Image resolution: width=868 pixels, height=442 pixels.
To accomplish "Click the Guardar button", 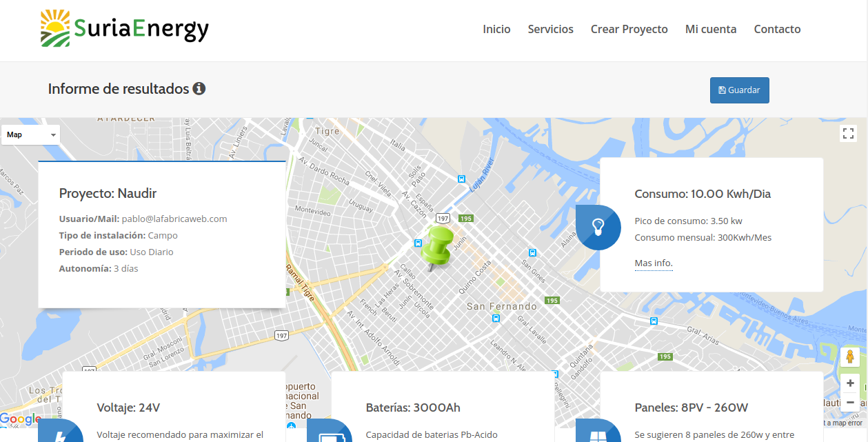I will click(740, 90).
